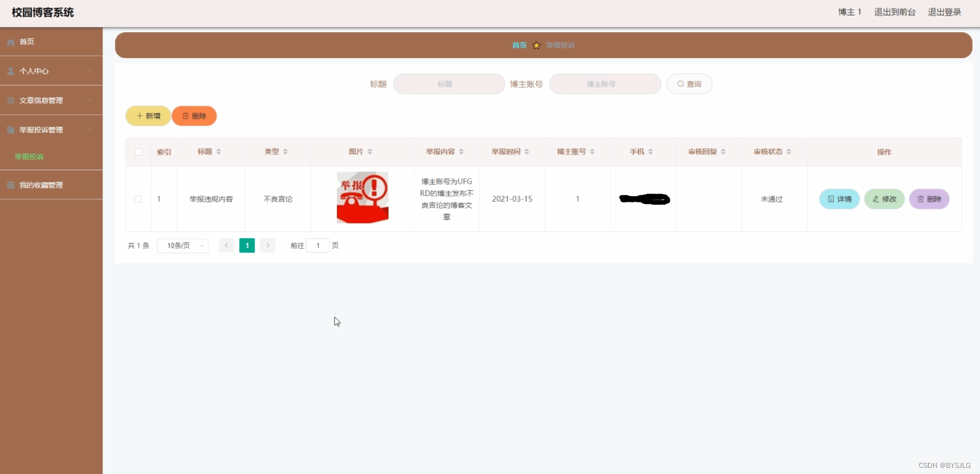Open 详情 for the report row
The width and height of the screenshot is (980, 474).
click(840, 199)
